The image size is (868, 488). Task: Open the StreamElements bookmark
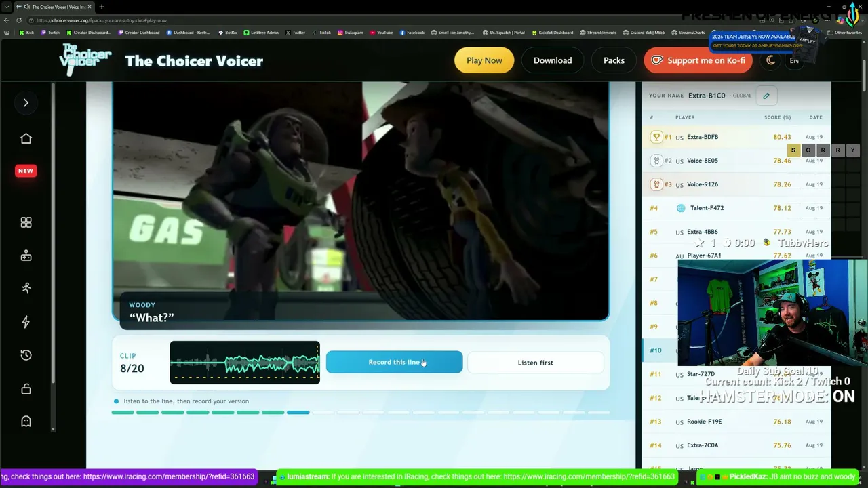click(x=598, y=33)
